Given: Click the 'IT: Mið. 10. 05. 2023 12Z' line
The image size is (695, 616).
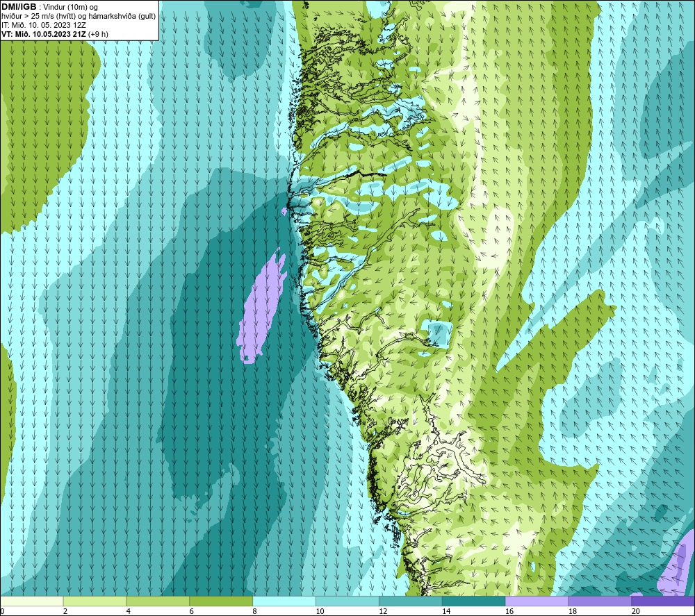Looking at the screenshot, I should pyautogui.click(x=43, y=25).
